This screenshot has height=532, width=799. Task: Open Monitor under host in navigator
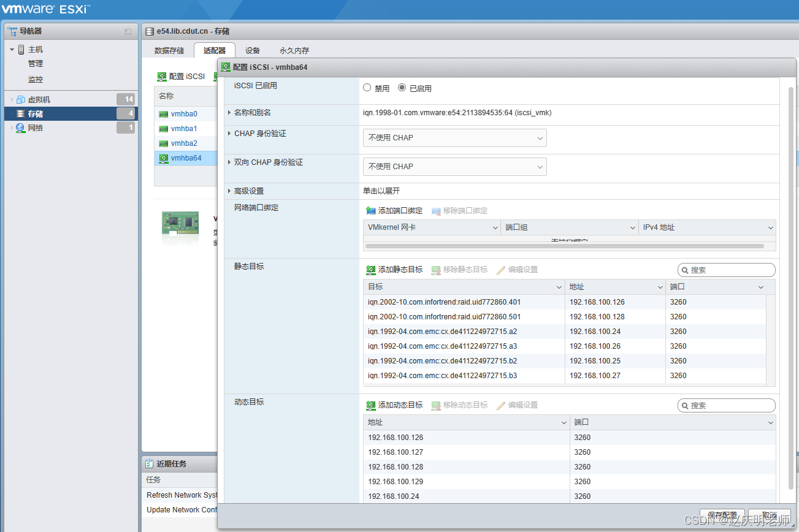pos(36,80)
